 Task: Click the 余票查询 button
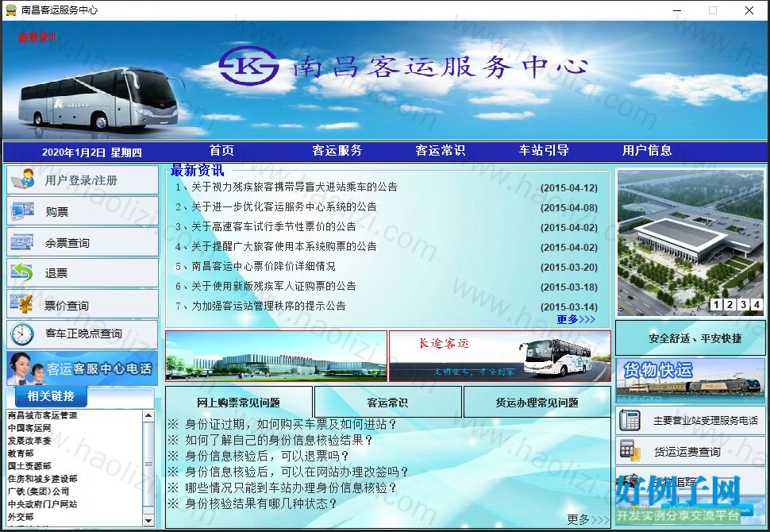(x=83, y=242)
